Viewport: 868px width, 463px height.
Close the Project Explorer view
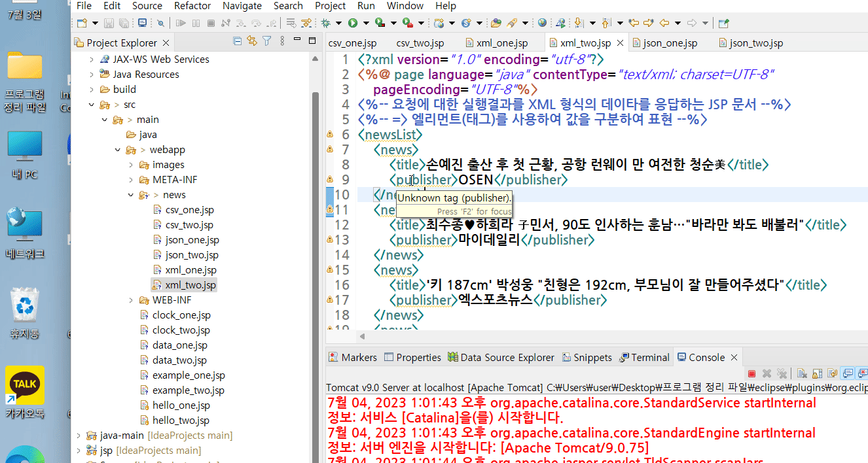coord(166,43)
